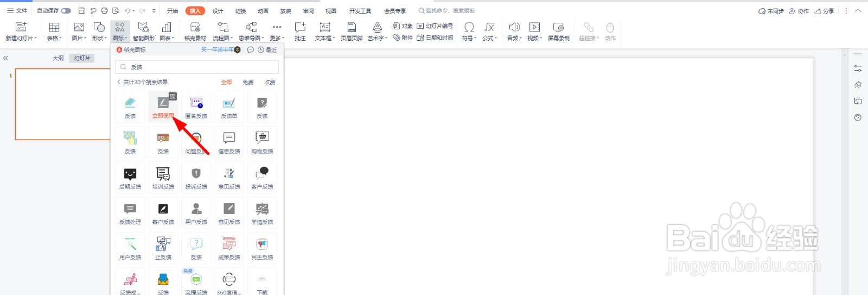Click the 分享 share button
The width and height of the screenshot is (868, 295).
(x=824, y=11)
